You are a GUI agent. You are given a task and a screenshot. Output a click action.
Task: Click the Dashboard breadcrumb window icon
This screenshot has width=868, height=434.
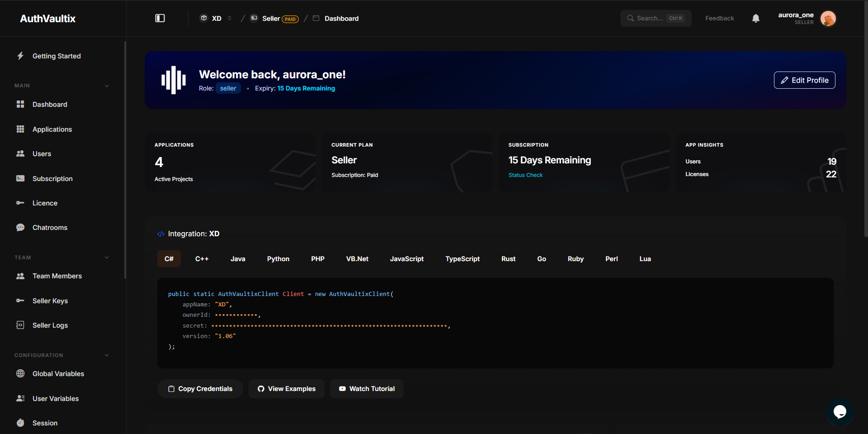coord(316,18)
